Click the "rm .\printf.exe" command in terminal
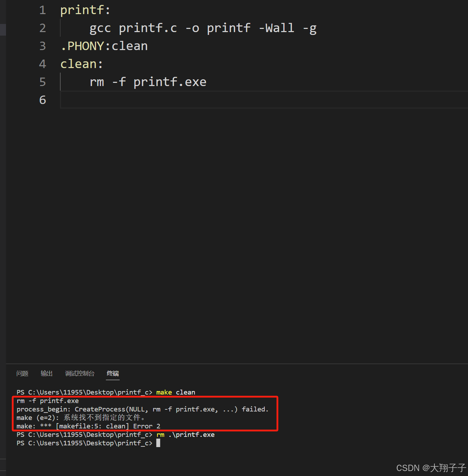468x476 pixels. 185,434
